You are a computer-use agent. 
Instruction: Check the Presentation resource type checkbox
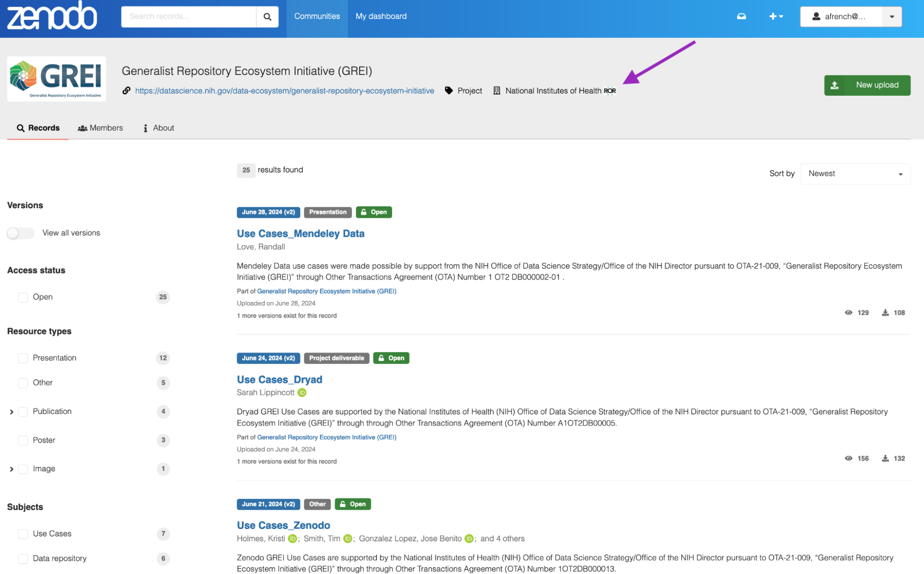tap(23, 358)
